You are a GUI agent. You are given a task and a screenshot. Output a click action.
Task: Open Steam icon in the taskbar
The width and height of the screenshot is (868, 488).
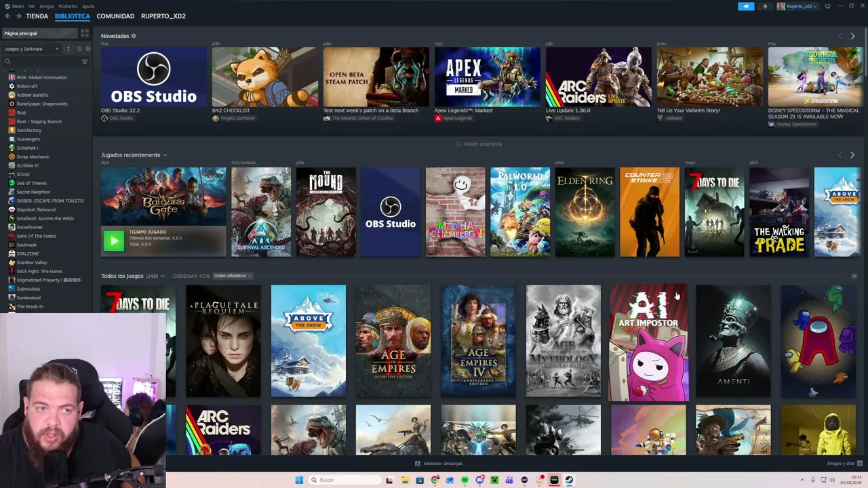coord(569,480)
